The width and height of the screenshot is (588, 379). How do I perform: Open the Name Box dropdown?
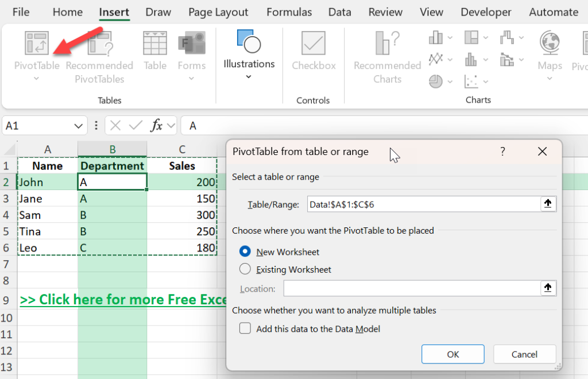click(78, 125)
